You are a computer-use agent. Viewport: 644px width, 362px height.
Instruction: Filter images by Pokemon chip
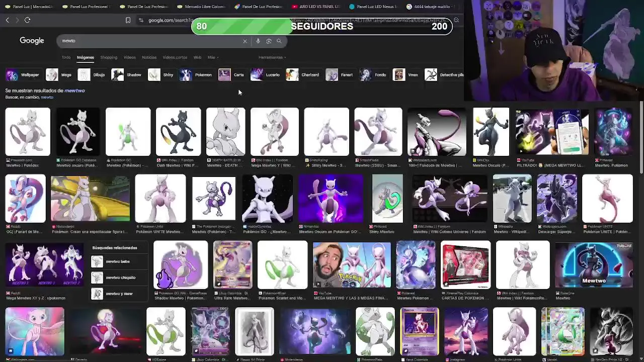point(196,75)
